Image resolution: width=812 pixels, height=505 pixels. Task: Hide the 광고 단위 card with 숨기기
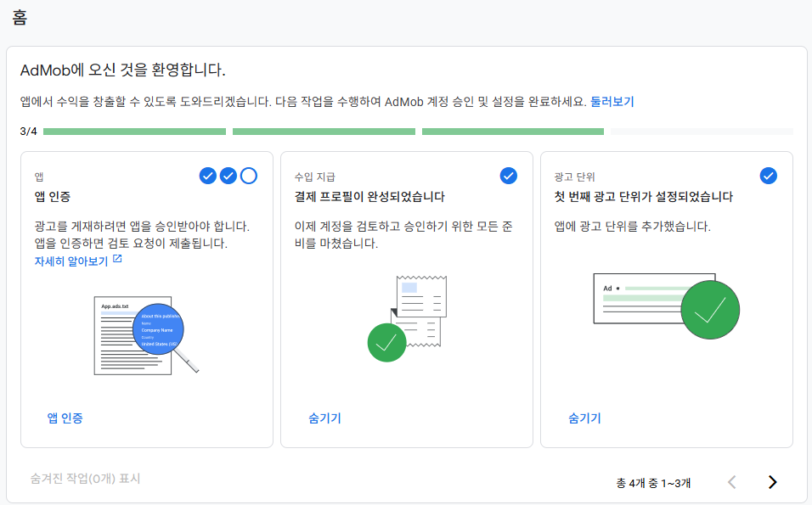[584, 418]
